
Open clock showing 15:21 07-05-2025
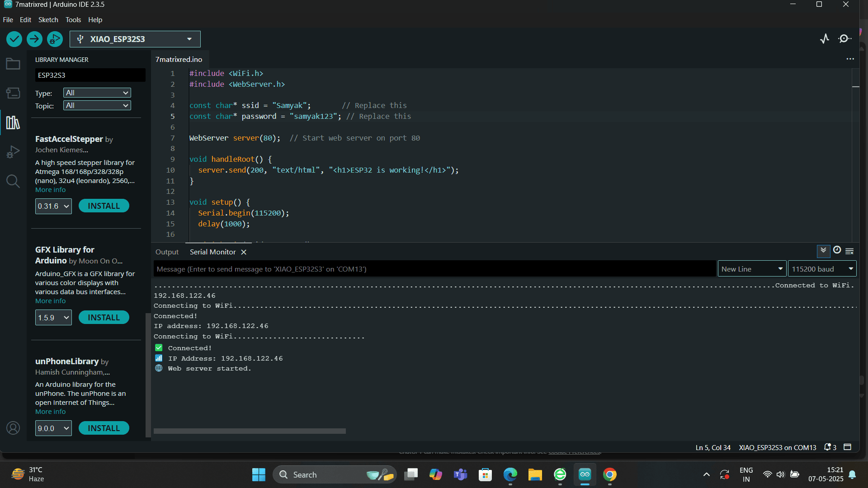click(826, 474)
